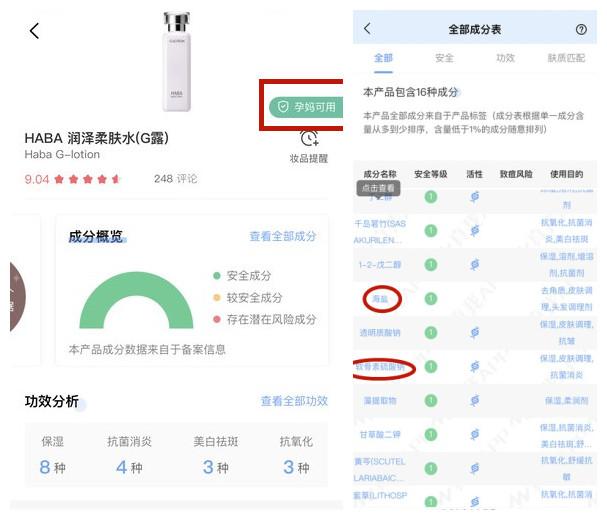607x520 pixels.
Task: Switch to the 肤质匹配 tab
Action: pos(566,58)
